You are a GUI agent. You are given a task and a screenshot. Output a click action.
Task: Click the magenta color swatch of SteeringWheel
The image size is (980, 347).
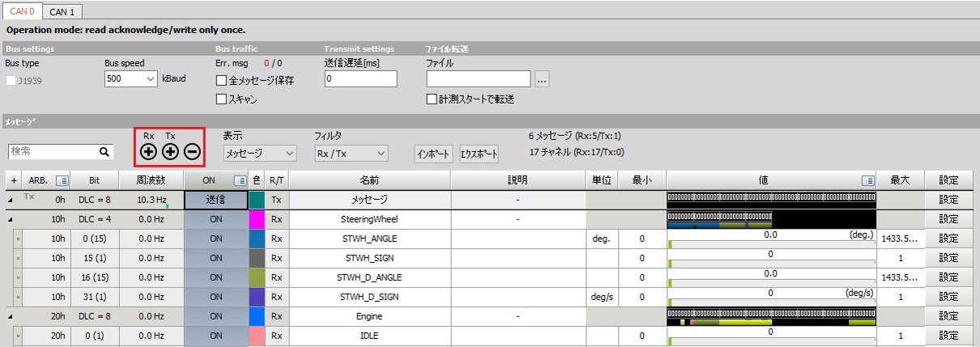(257, 219)
